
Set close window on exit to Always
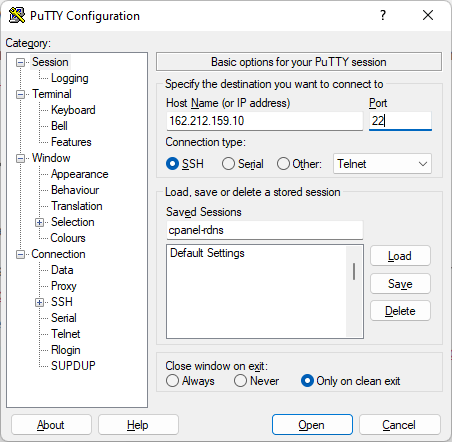(x=172, y=381)
